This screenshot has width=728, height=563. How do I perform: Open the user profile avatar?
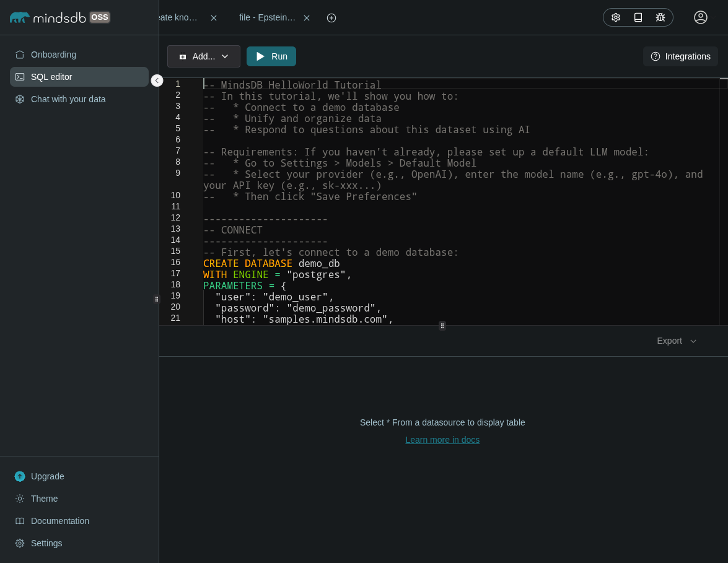(701, 17)
